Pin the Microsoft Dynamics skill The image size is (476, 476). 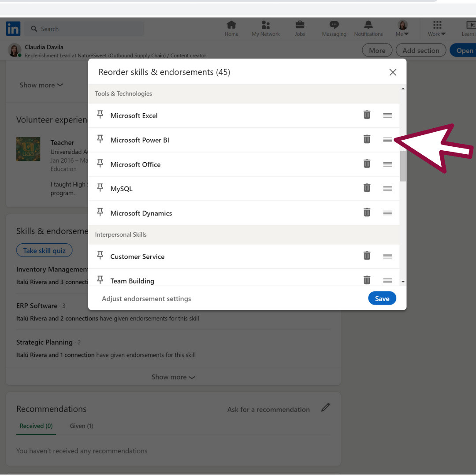(x=100, y=212)
